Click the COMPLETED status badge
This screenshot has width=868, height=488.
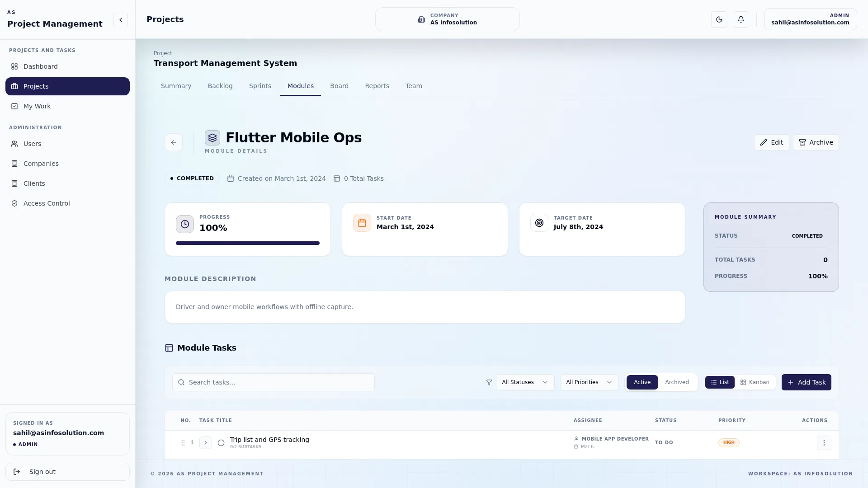pyautogui.click(x=192, y=178)
